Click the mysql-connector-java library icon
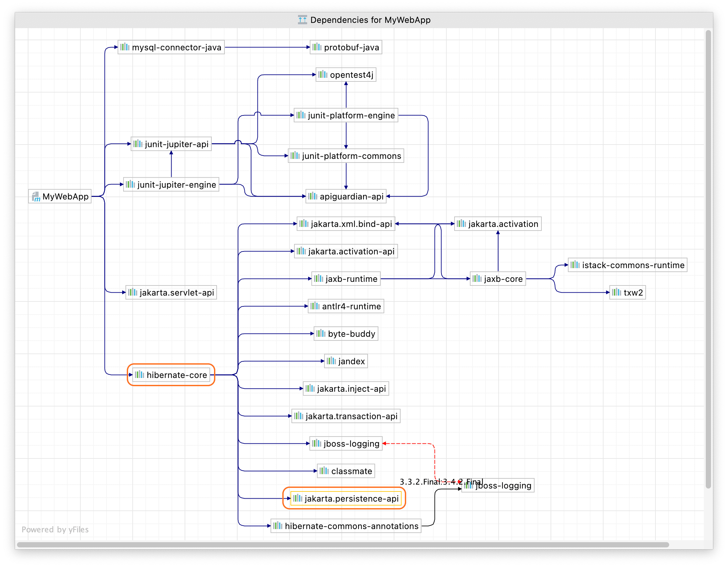 (x=125, y=47)
